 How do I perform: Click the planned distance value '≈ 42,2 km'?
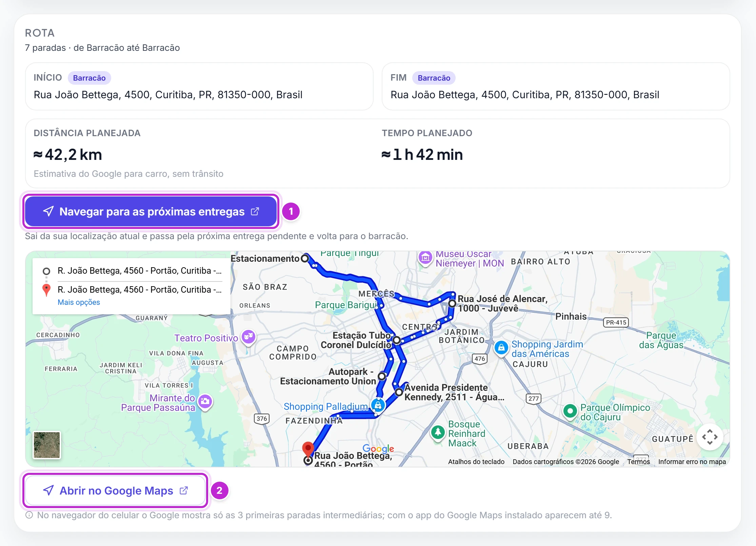[68, 154]
